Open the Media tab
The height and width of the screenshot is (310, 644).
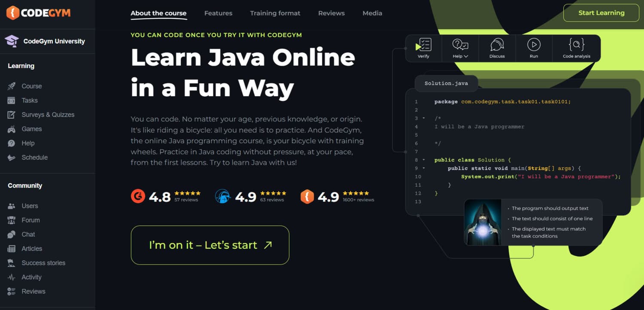click(x=372, y=13)
